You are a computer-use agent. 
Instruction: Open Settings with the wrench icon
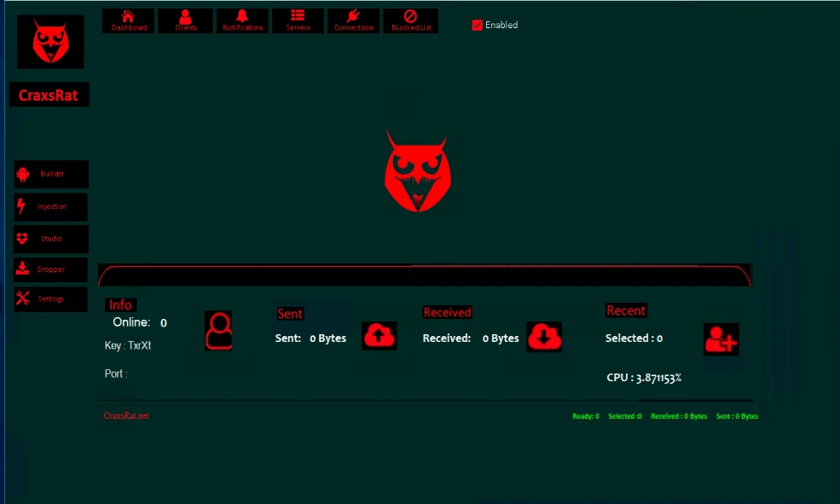click(x=51, y=298)
